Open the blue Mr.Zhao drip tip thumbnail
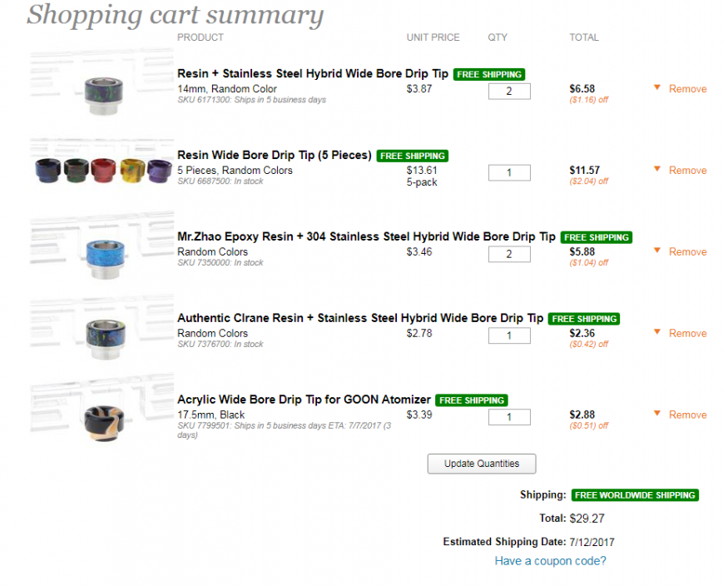Viewport: 728px width, 586px height. point(103,253)
